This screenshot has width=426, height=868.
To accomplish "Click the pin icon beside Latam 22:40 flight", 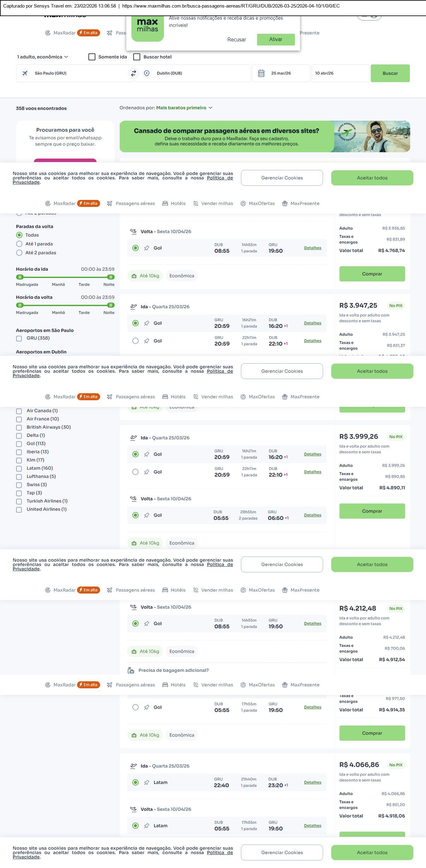I will [147, 782].
